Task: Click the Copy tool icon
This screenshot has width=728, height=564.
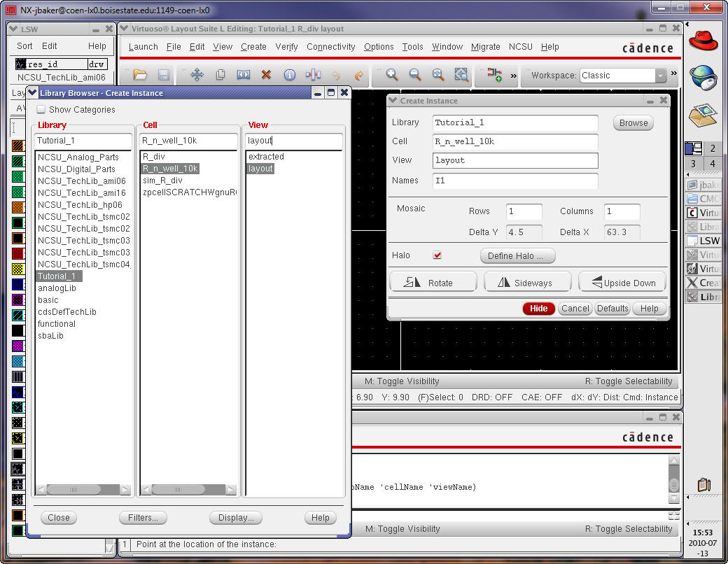Action: (x=220, y=75)
